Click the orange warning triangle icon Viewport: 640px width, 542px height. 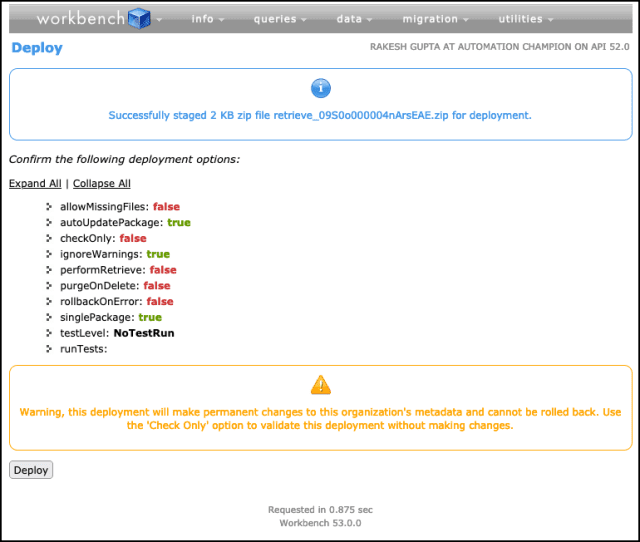pyautogui.click(x=321, y=384)
